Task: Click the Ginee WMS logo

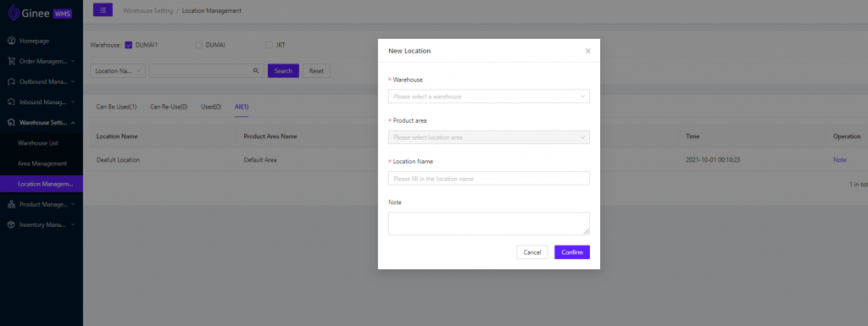Action: click(40, 12)
